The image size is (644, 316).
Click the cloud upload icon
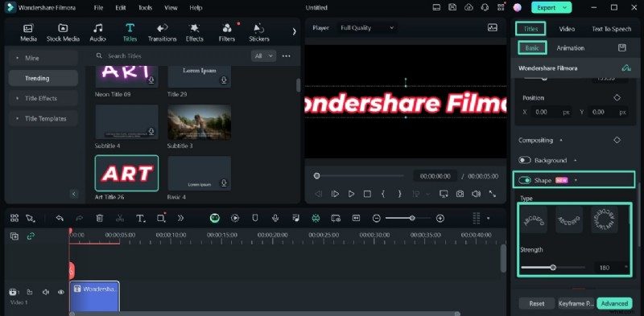coord(469,7)
